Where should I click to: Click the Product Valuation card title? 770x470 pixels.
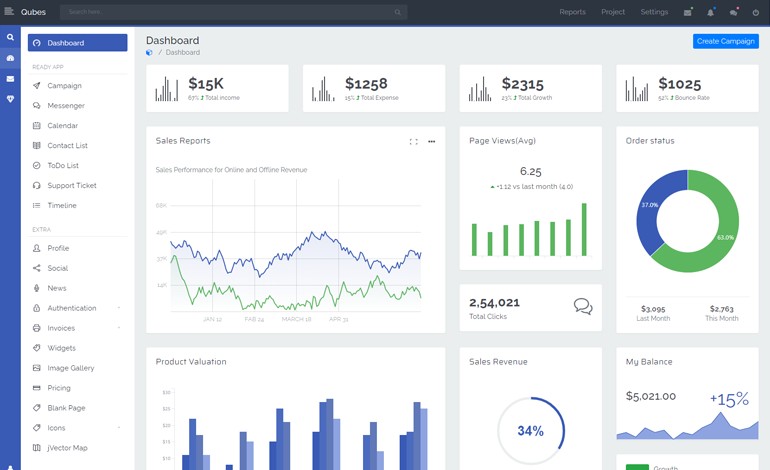[x=191, y=362]
